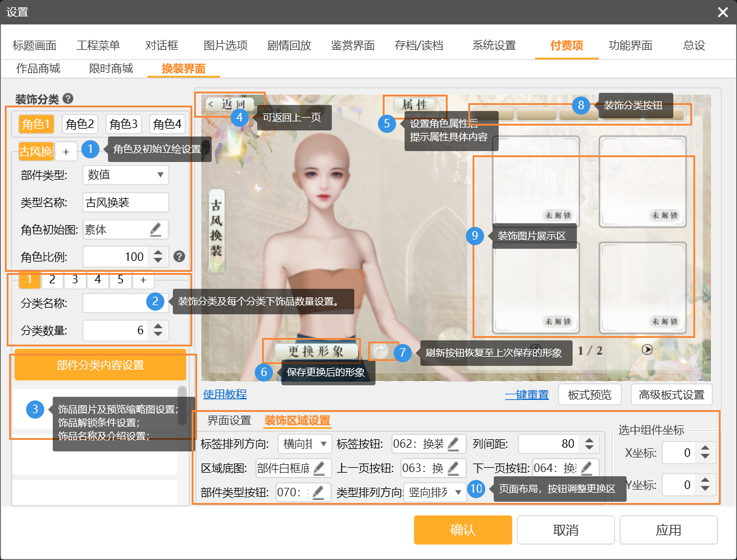This screenshot has height=560, width=737.
Task: Open the 类型排列方向 dropdown
Action: [x=435, y=491]
